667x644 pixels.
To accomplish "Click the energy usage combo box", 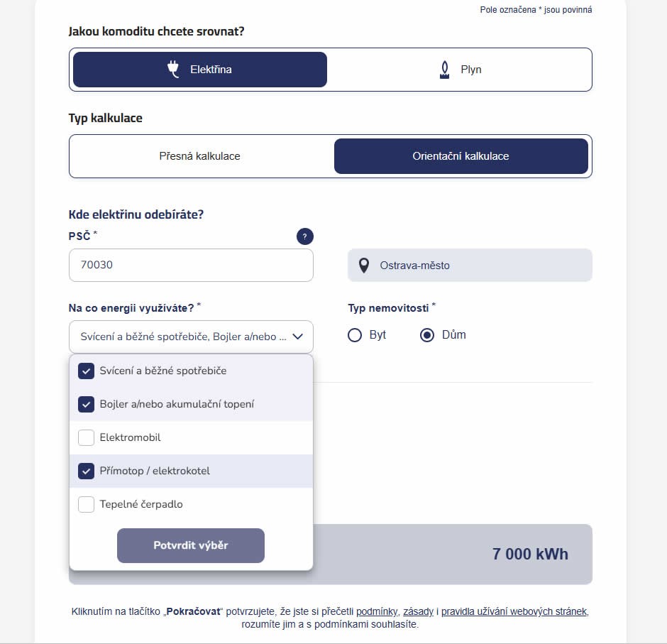I will 183,337.
